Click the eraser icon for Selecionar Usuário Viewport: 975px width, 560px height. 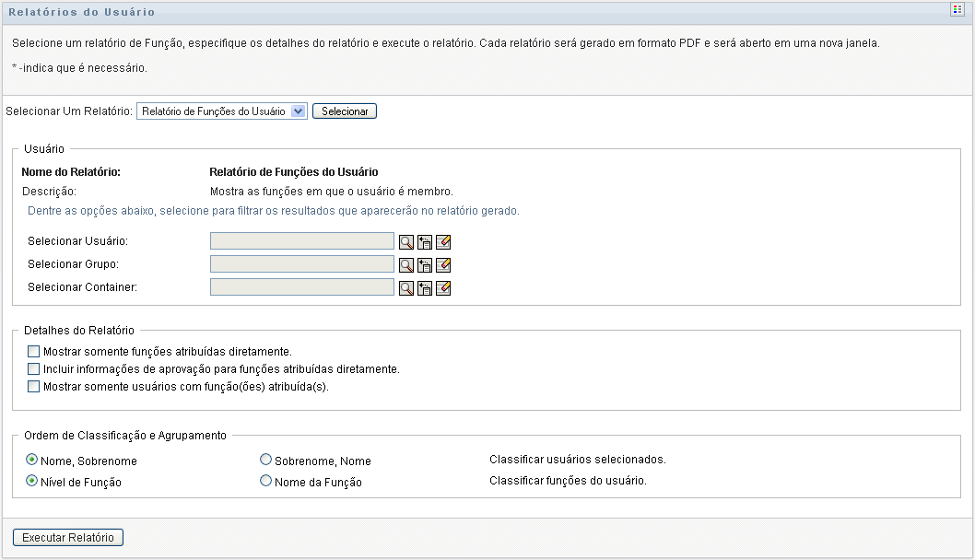443,241
